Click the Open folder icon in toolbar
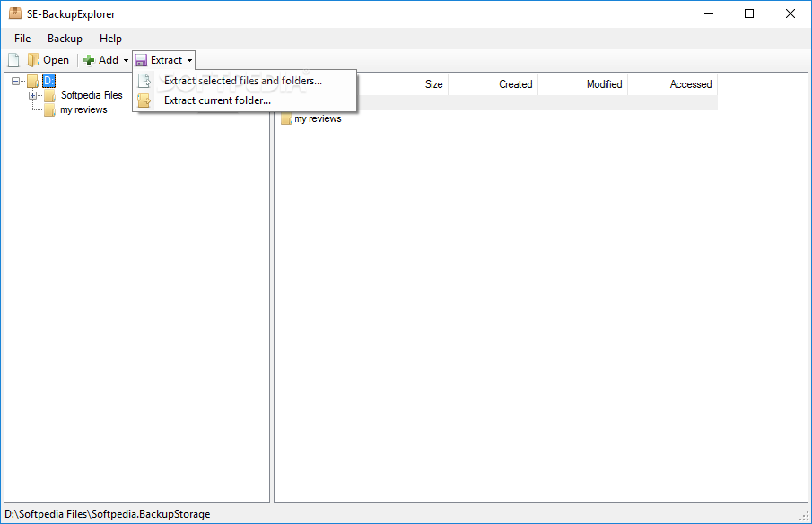The width and height of the screenshot is (812, 524). pyautogui.click(x=33, y=60)
